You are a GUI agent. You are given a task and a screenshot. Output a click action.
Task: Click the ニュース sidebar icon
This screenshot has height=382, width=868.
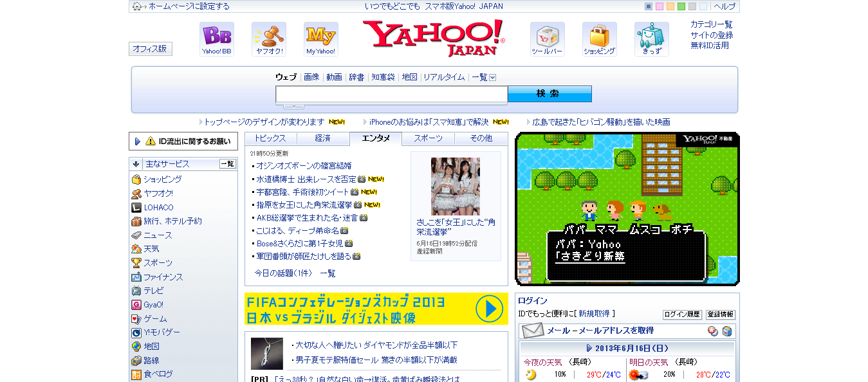(x=136, y=235)
